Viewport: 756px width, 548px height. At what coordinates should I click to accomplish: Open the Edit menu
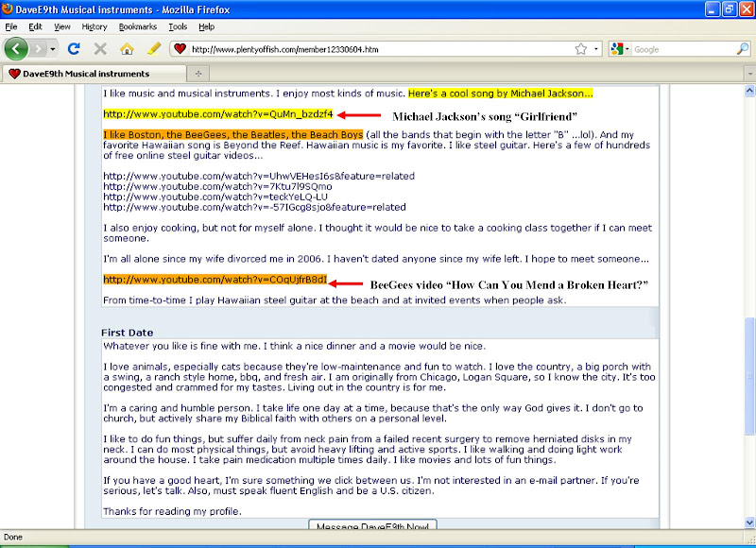click(x=35, y=27)
